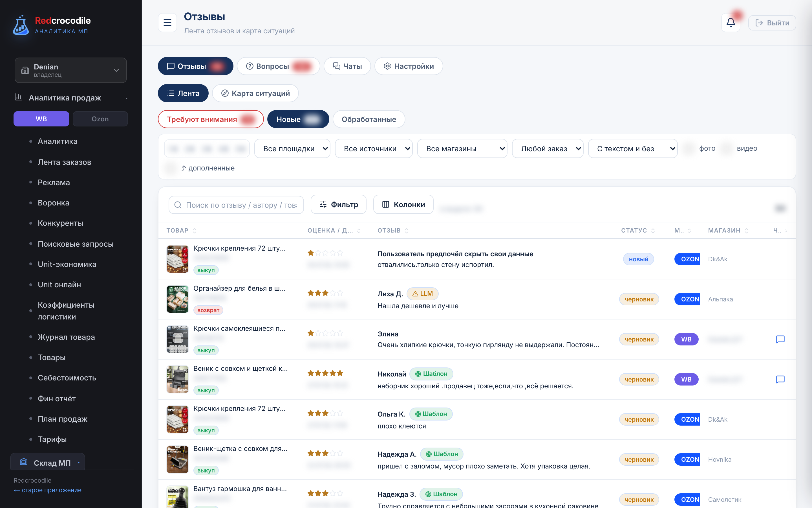Image resolution: width=812 pixels, height=508 pixels.
Task: Open Unit-экономика in sidebar
Action: [67, 264]
